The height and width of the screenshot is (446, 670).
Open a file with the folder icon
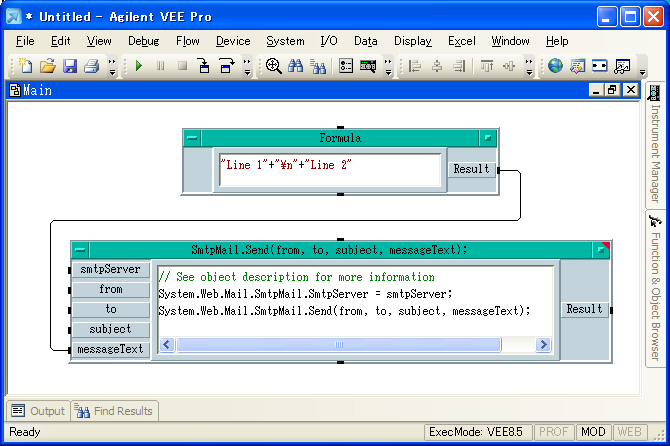point(47,66)
